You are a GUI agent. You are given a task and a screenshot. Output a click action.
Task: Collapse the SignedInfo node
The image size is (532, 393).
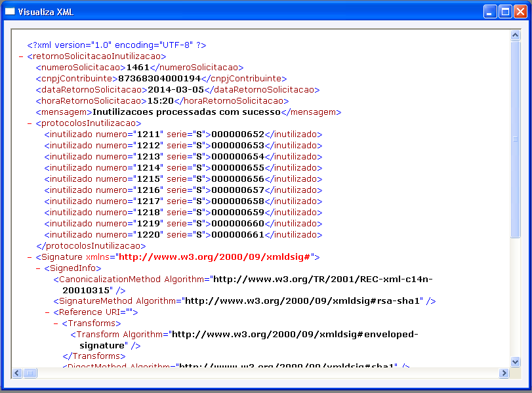pyautogui.click(x=38, y=268)
